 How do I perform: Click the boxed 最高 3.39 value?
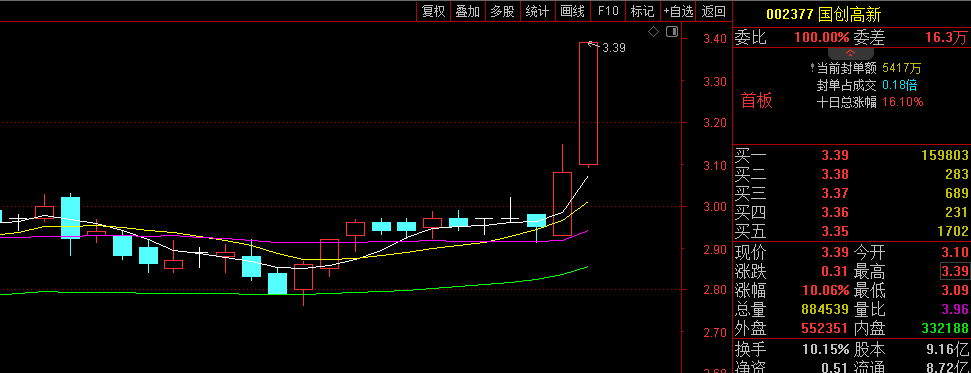click(954, 271)
